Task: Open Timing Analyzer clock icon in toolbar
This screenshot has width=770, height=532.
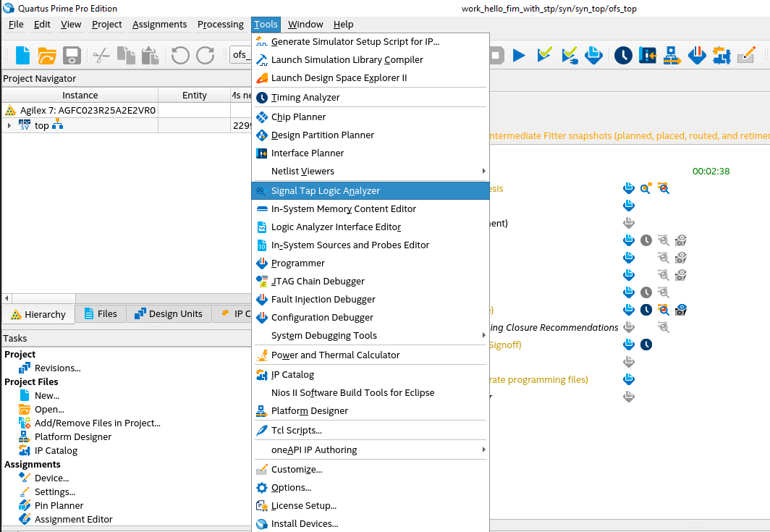Action: [x=623, y=55]
